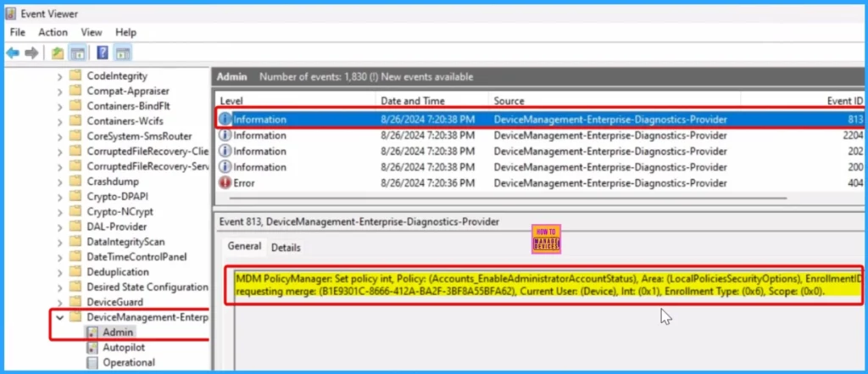868x374 pixels.
Task: Click the Source cell of the Error event
Action: click(x=610, y=183)
